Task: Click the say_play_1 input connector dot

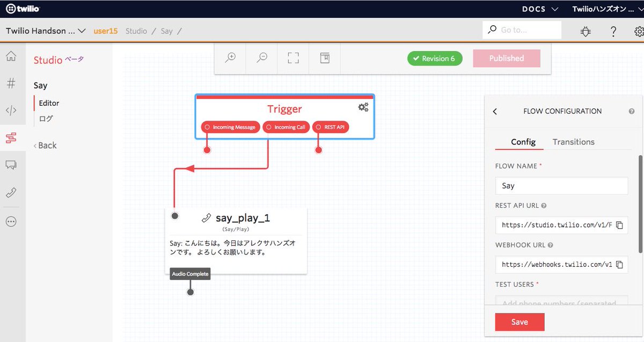Action: 174,216
